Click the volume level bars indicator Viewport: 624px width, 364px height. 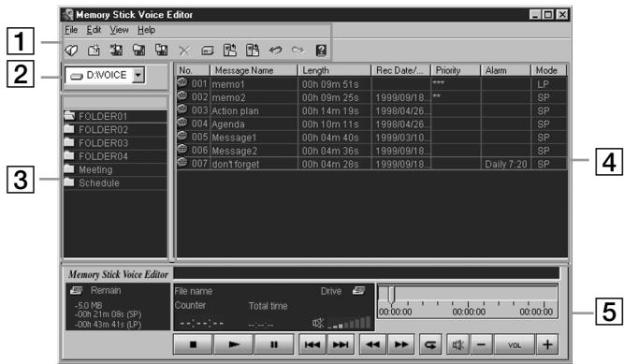click(349, 323)
